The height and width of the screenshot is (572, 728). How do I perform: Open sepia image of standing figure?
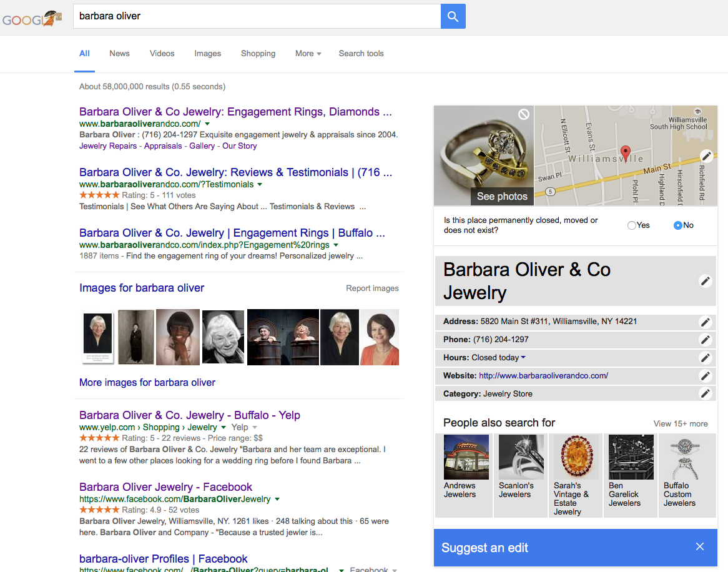click(x=136, y=337)
